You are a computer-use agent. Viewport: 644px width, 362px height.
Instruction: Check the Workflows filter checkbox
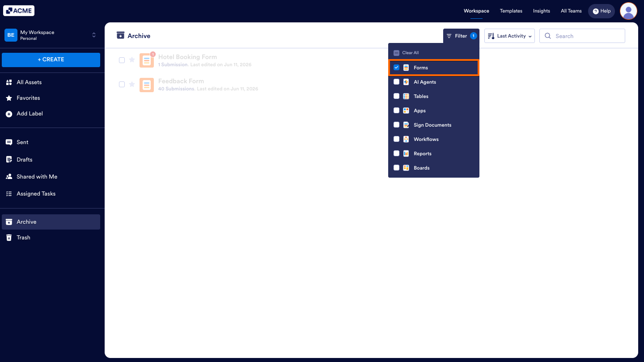click(396, 139)
